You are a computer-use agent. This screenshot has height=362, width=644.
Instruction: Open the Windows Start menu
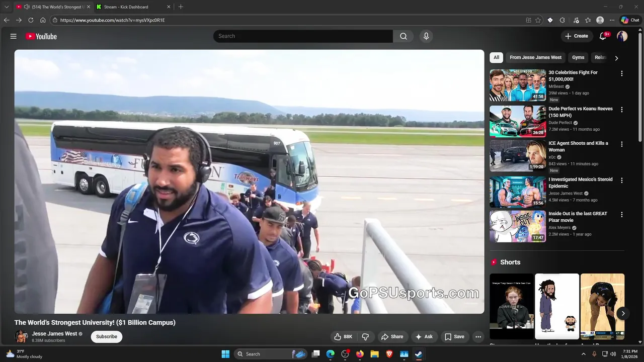[225, 354]
